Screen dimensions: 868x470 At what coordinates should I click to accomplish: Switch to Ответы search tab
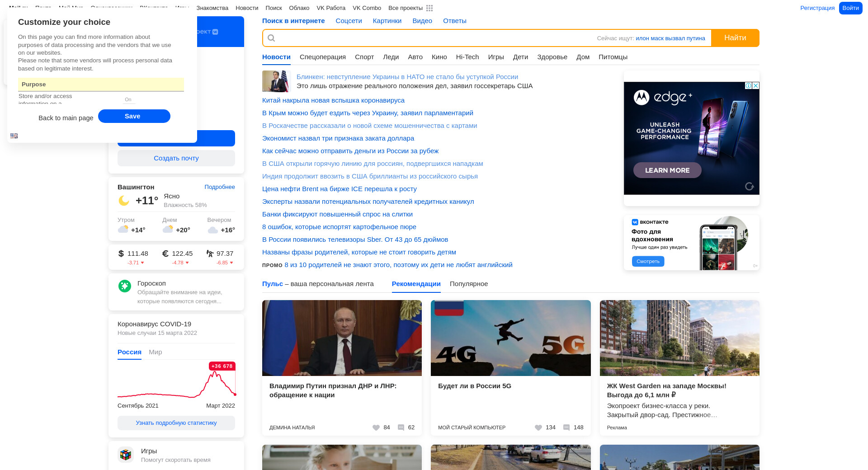(455, 21)
